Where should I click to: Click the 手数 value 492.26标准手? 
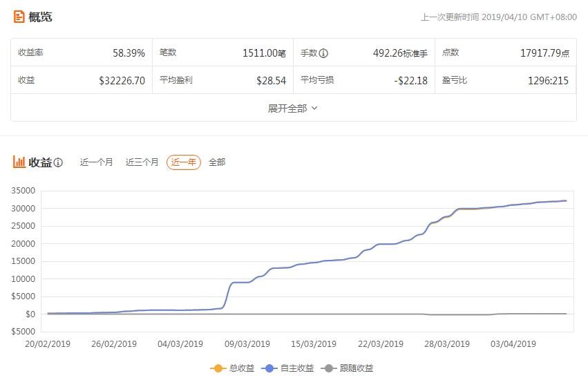point(400,53)
